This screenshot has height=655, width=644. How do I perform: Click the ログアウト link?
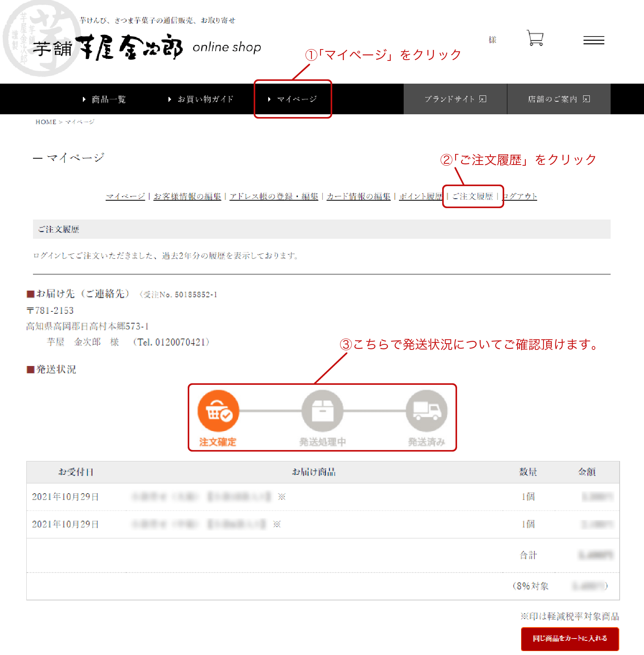click(x=520, y=196)
